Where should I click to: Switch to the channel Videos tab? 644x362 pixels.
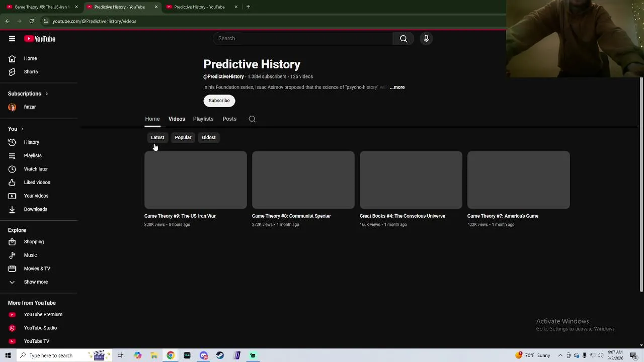pos(177,119)
